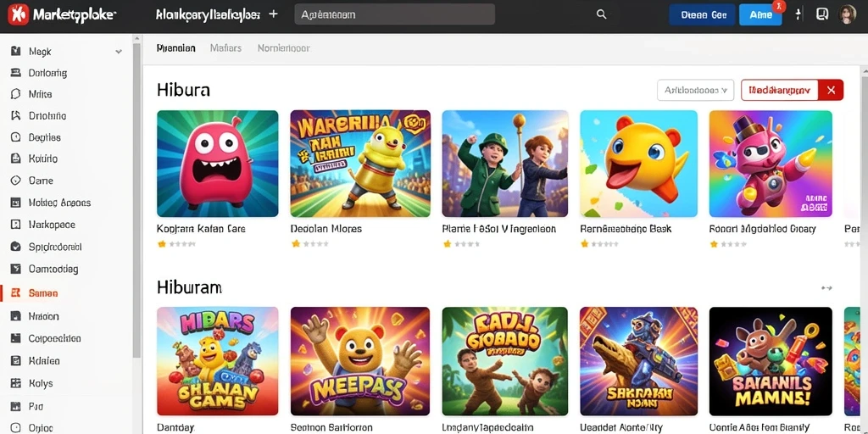Switch to the Mafiars tab
Image resolution: width=868 pixels, height=434 pixels.
[x=225, y=48]
